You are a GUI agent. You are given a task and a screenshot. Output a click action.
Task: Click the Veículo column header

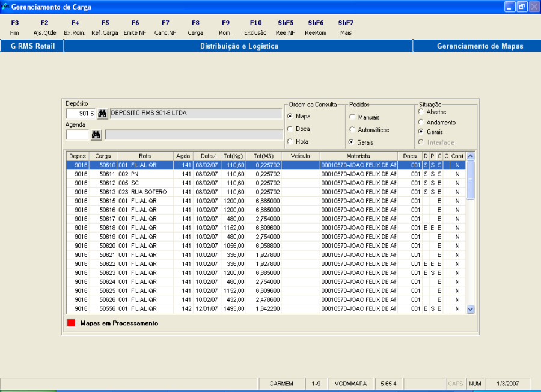point(301,156)
